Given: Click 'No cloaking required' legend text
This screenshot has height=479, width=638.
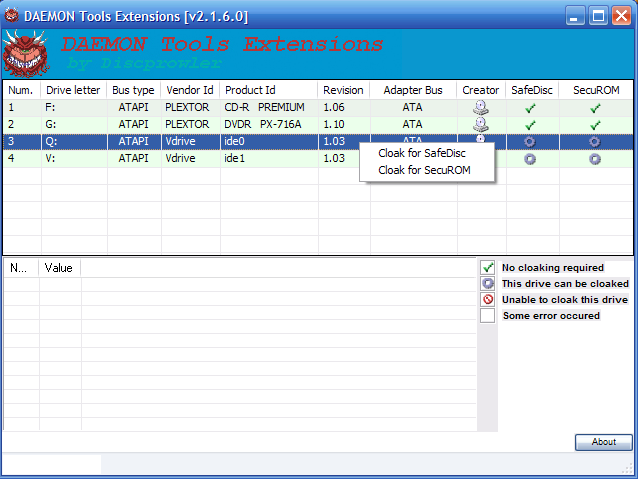Looking at the screenshot, I should coord(553,267).
